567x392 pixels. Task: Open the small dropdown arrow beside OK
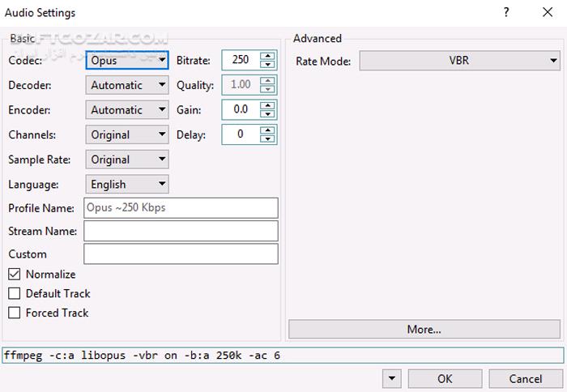pos(392,378)
